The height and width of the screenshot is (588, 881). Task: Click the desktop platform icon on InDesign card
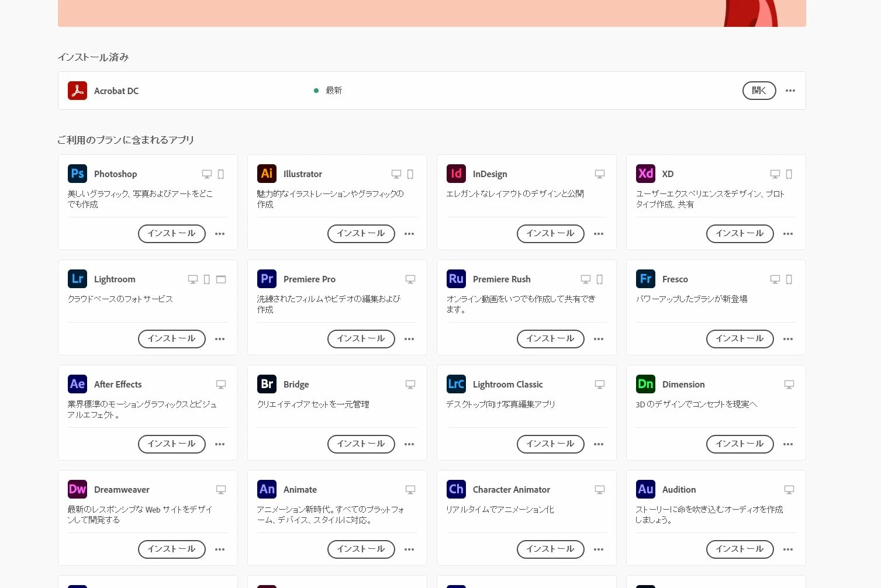coord(600,174)
